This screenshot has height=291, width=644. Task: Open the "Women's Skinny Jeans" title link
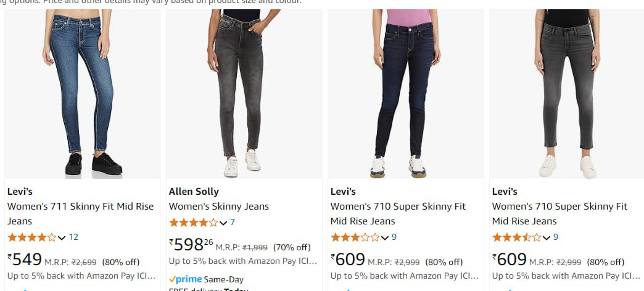tap(219, 207)
